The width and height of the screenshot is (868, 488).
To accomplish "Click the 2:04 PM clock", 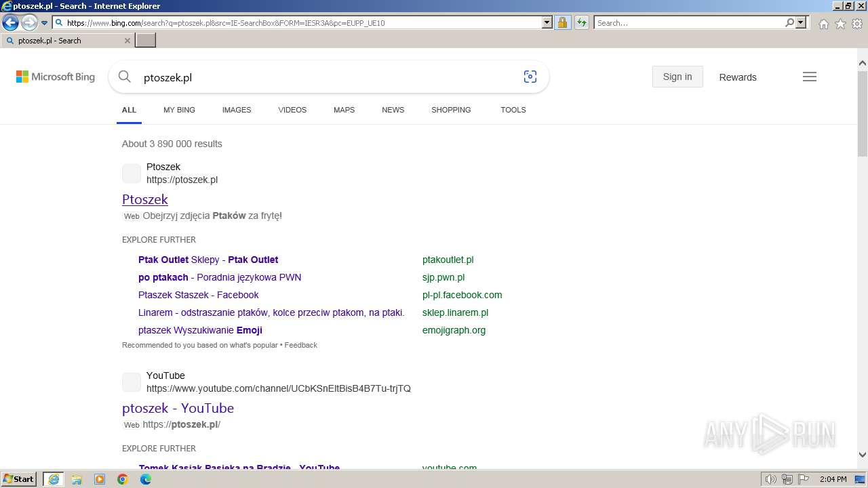I will coord(833,479).
